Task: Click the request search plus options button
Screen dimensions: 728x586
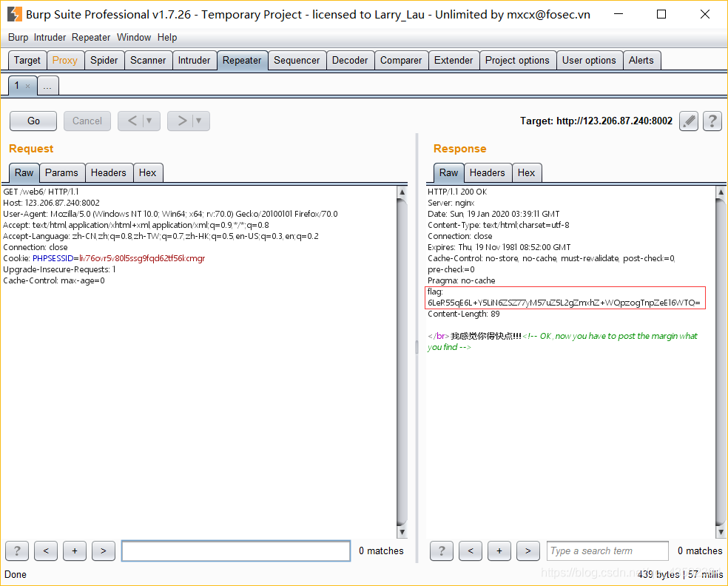Action: [x=75, y=550]
